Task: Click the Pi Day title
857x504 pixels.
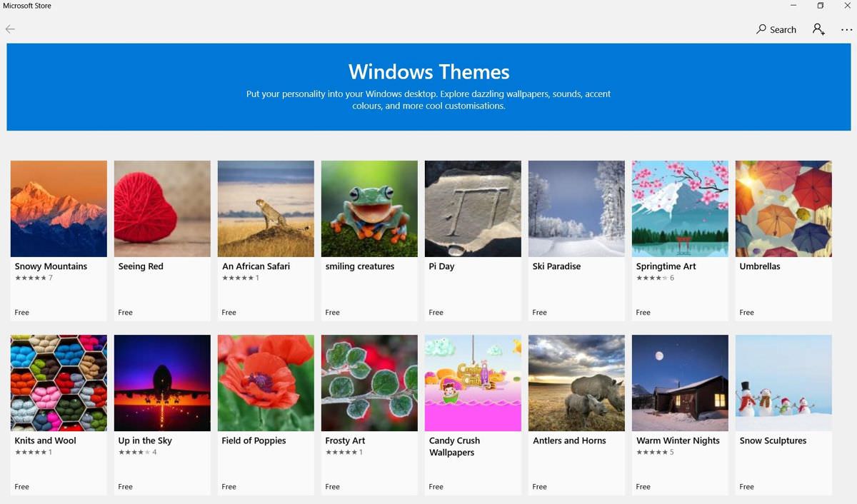Action: [441, 266]
